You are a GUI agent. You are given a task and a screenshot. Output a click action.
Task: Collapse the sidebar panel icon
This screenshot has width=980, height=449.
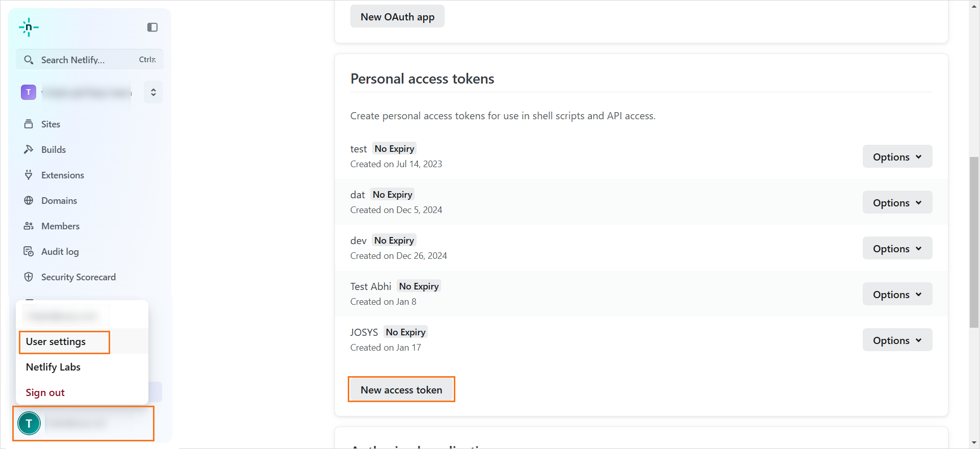pyautogui.click(x=152, y=27)
